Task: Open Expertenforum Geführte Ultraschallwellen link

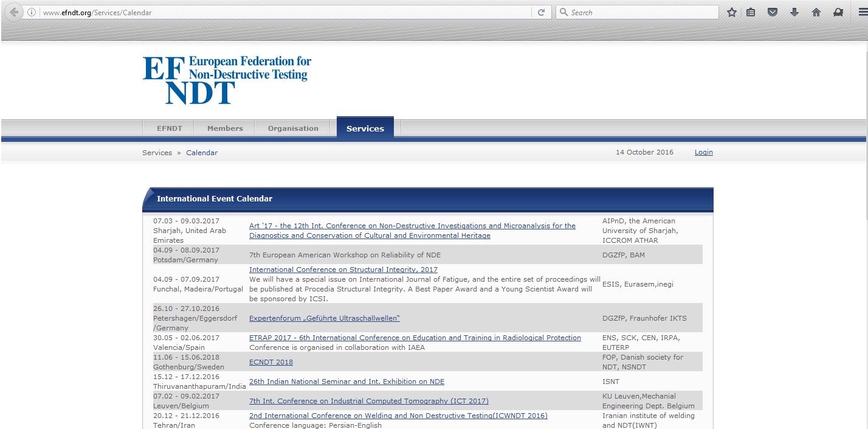Action: pos(325,318)
